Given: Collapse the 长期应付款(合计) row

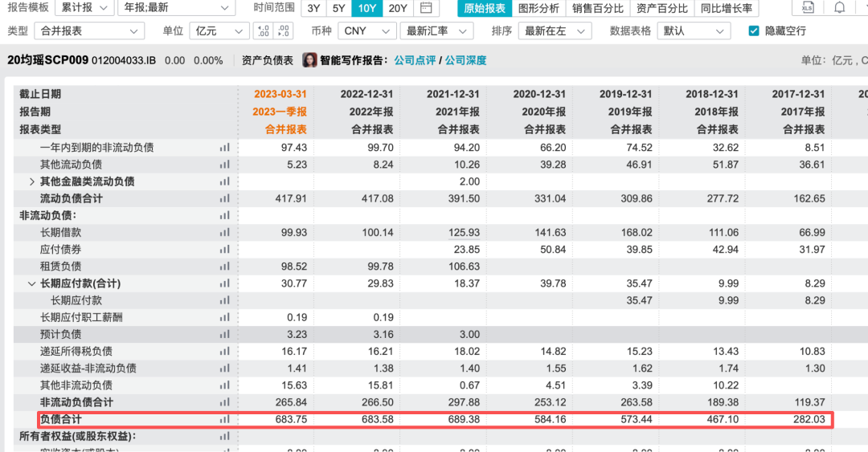Looking at the screenshot, I should click(32, 283).
